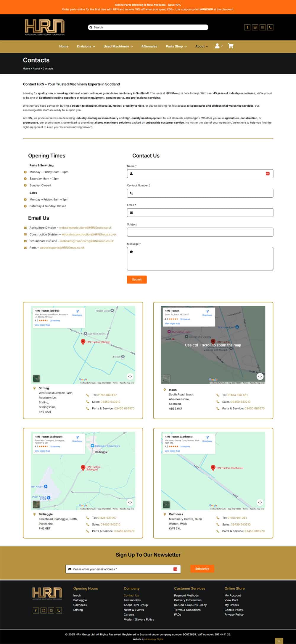Expand the user account menu
Image resolution: width=296 pixels, height=644 pixels.
218,46
